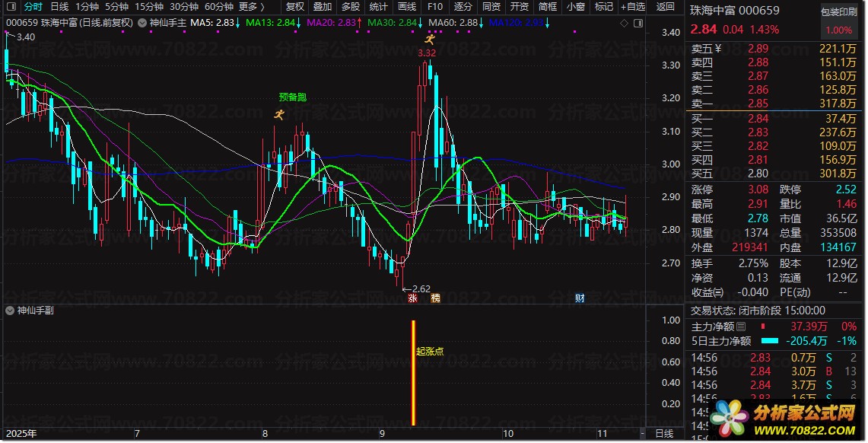The width and height of the screenshot is (868, 443).
Task: Select the 30分钟 chart period
Action: coord(184,7)
